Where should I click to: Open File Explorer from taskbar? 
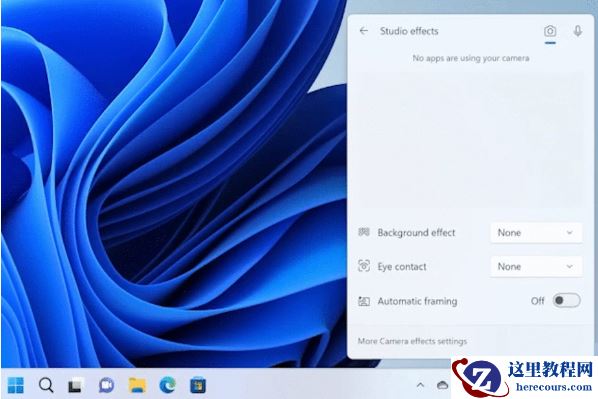137,385
